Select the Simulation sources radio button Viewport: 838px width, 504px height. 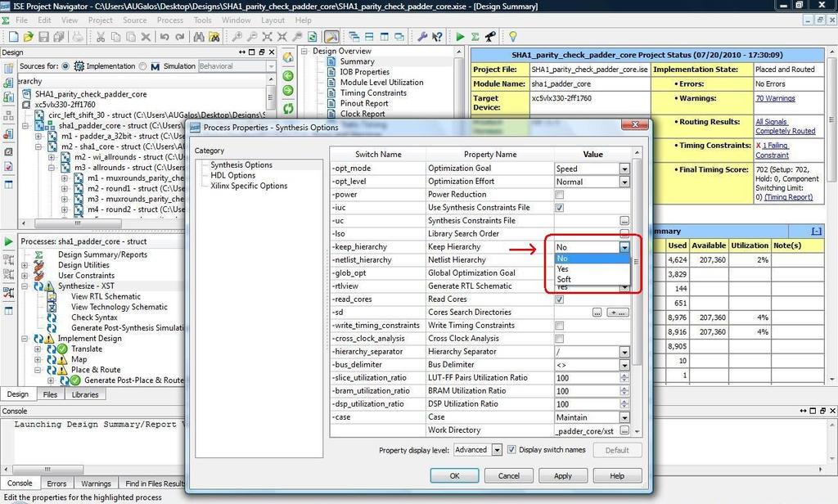(142, 66)
